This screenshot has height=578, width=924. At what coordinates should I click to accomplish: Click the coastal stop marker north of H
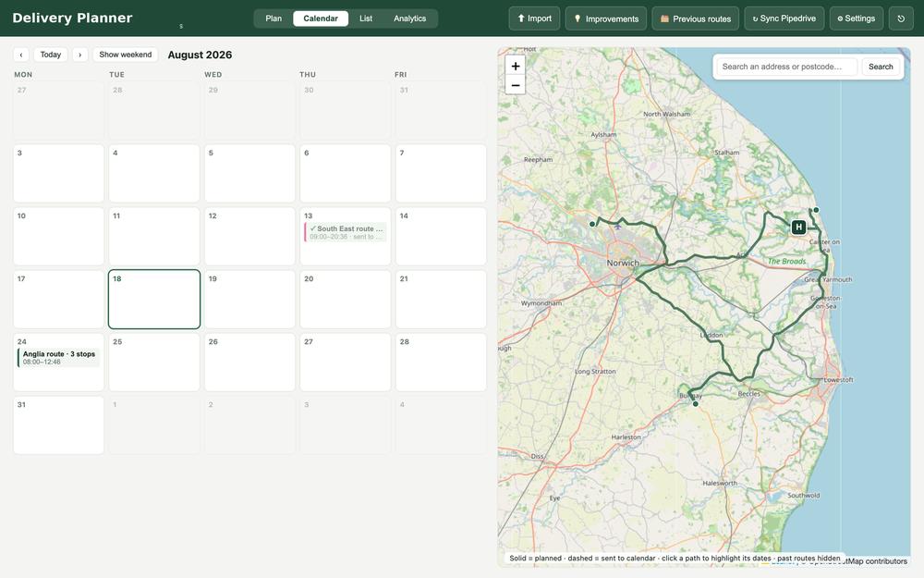coord(816,210)
